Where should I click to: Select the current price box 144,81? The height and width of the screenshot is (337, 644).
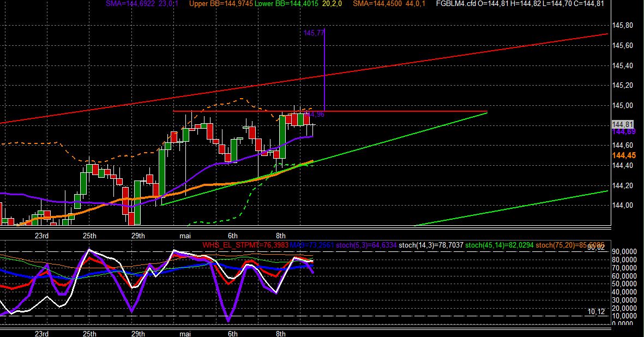[623, 124]
